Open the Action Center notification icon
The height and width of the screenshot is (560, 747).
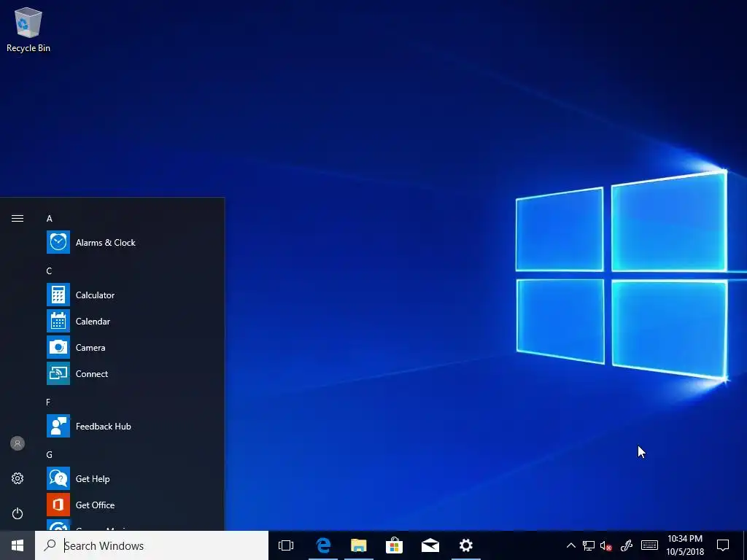tap(723, 545)
